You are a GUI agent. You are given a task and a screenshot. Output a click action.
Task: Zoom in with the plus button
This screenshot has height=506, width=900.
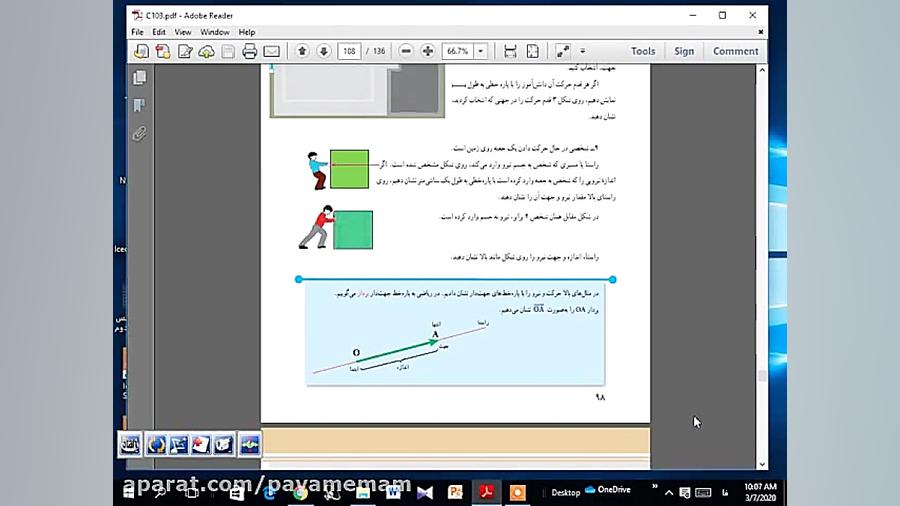428,51
